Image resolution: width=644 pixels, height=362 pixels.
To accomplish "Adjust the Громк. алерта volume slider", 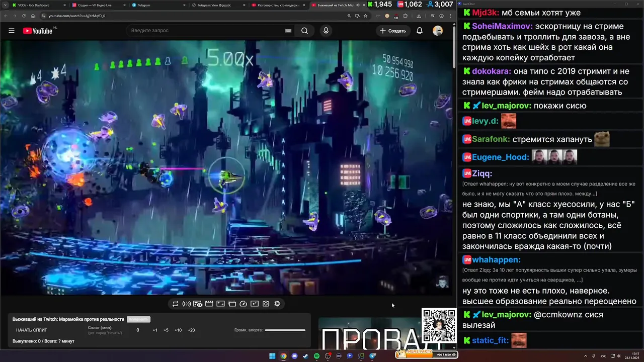I will (285, 330).
